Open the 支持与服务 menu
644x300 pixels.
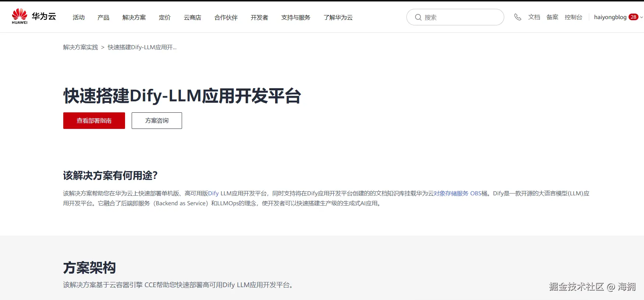click(x=296, y=17)
